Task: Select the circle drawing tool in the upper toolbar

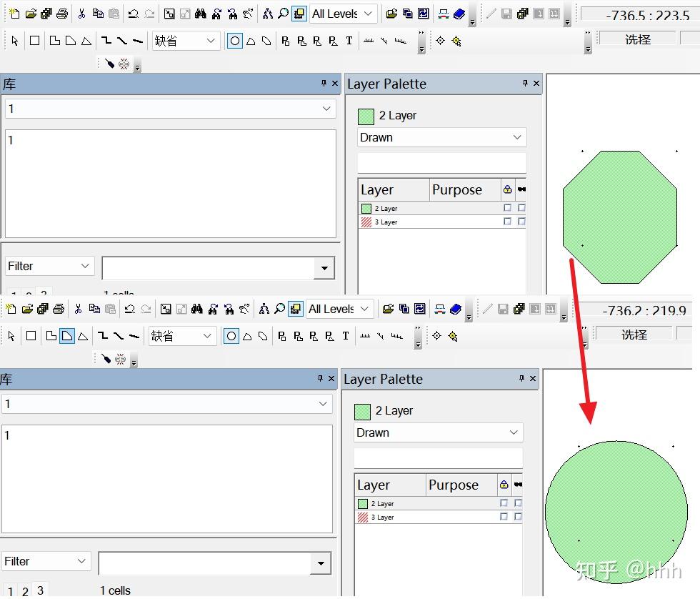Action: pos(235,41)
